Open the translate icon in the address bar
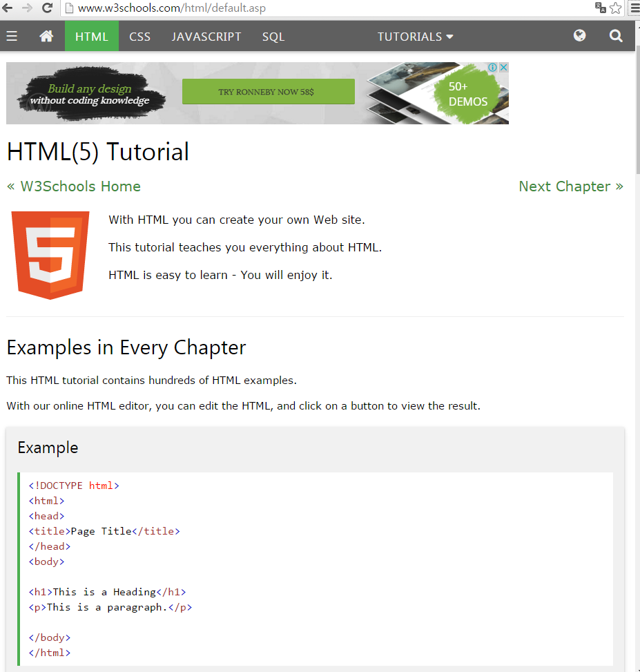 (x=600, y=8)
